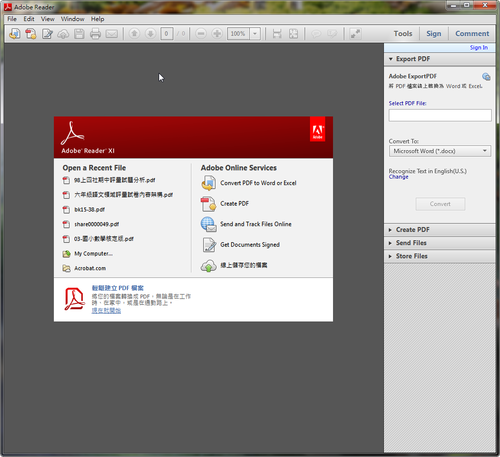Click the read mode expand-arrows icon
This screenshot has height=457, width=500.
[x=355, y=34]
